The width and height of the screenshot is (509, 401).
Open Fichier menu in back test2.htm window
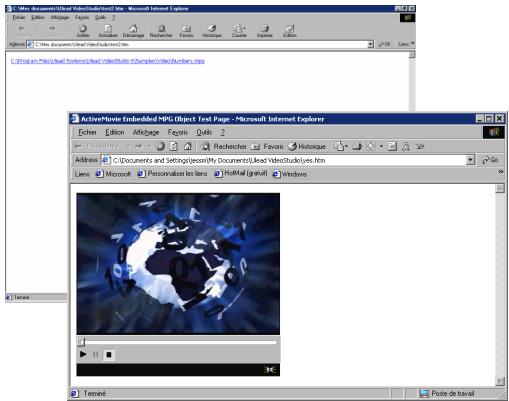click(x=19, y=17)
